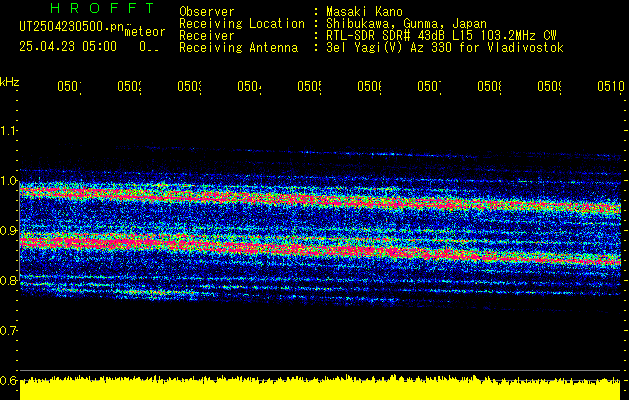
Task: Select the UT2504230500.pn filename text
Action: pos(72,26)
